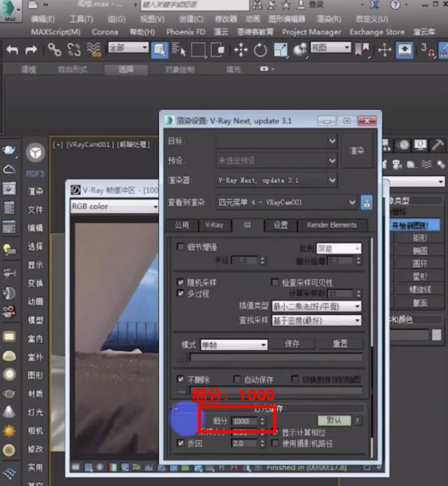Open the MAXScript(M) menu
The height and width of the screenshot is (486, 448).
pos(55,32)
